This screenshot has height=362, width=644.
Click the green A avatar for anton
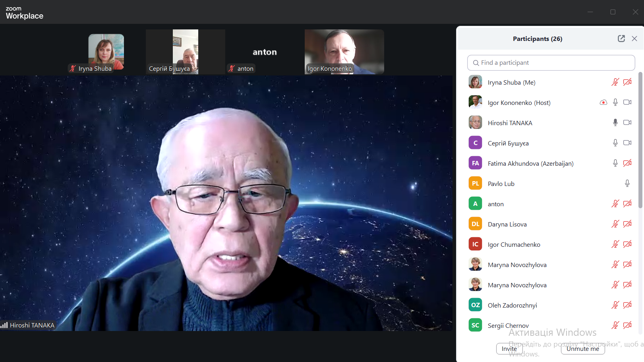475,203
